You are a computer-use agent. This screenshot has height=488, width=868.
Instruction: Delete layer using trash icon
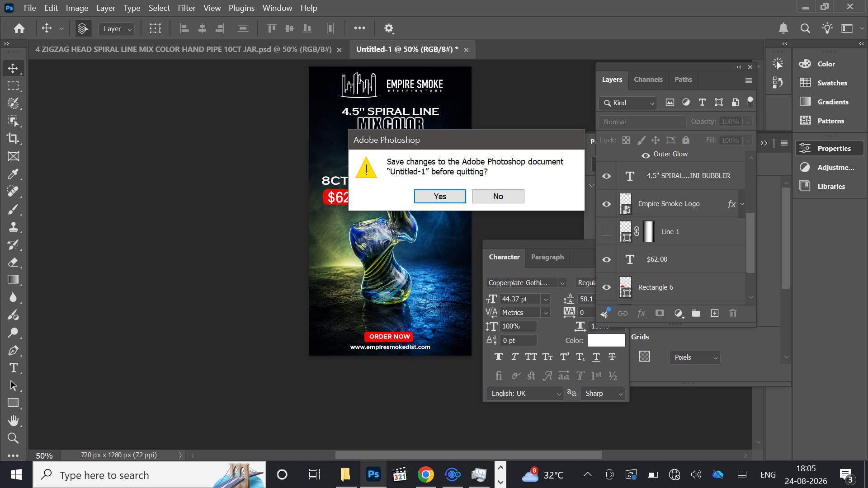(x=733, y=313)
